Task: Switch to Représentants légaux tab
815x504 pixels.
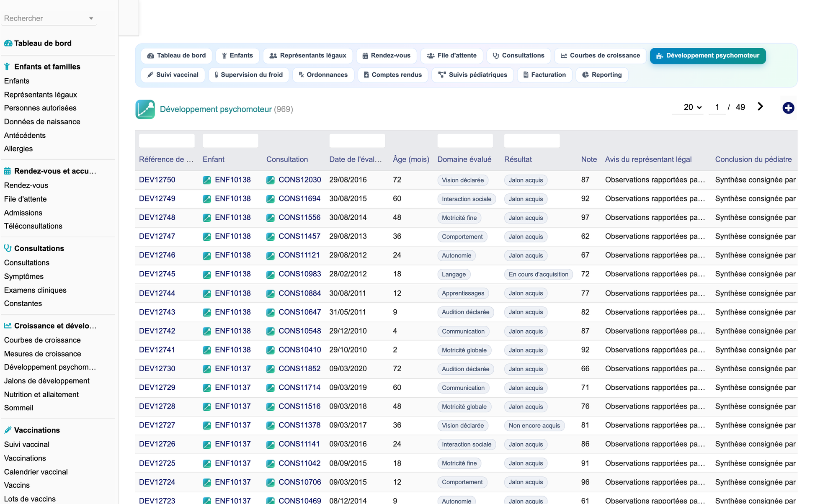Action: pos(308,56)
